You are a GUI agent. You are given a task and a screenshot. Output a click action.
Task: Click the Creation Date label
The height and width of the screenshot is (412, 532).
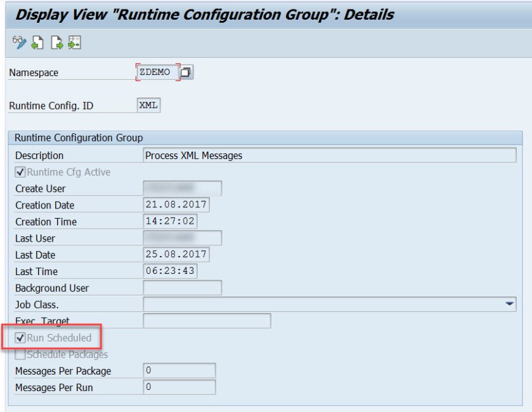tap(45, 205)
